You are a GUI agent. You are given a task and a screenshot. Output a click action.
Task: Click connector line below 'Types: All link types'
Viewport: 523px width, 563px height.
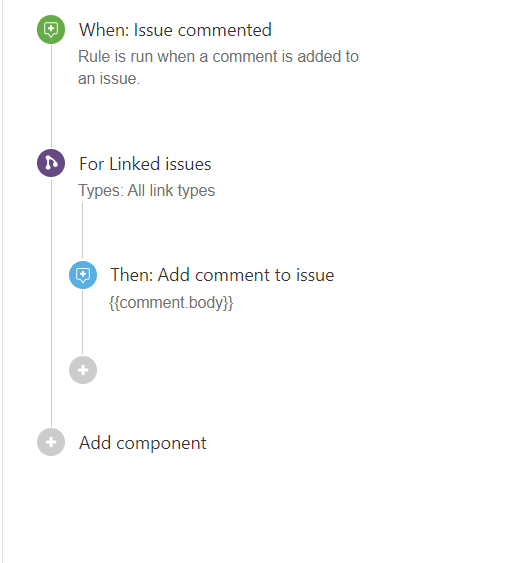[x=83, y=231]
